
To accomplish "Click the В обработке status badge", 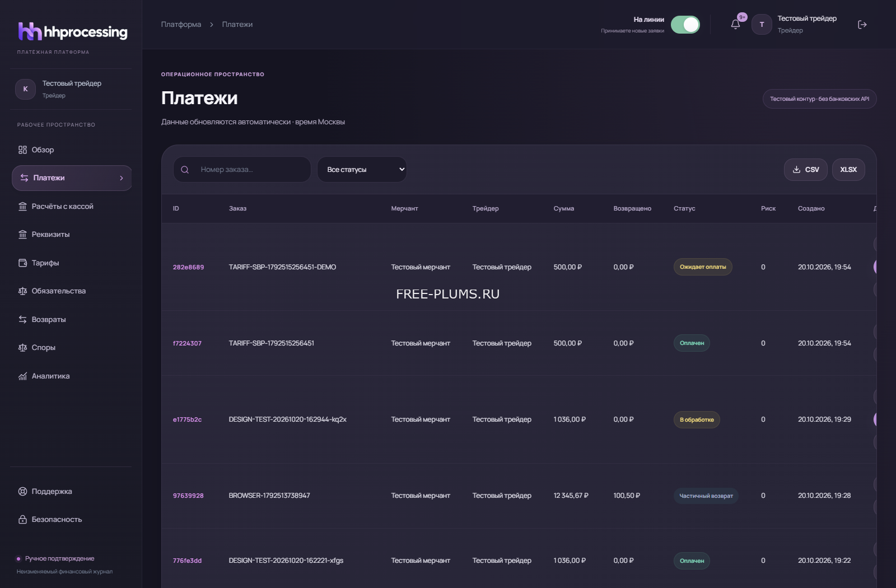I will [x=697, y=420].
